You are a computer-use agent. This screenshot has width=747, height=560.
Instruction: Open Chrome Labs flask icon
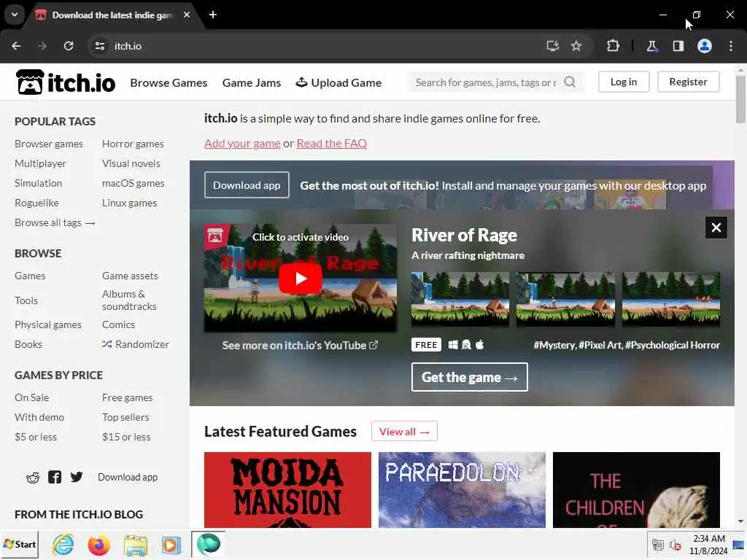(651, 46)
